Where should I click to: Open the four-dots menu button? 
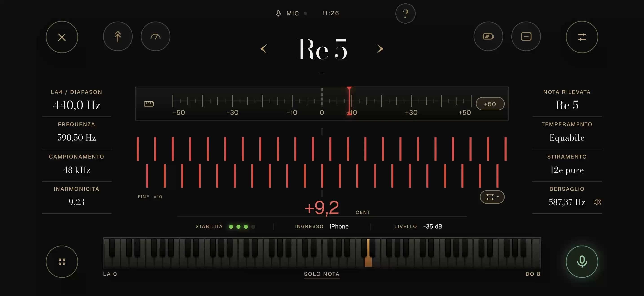point(62,261)
